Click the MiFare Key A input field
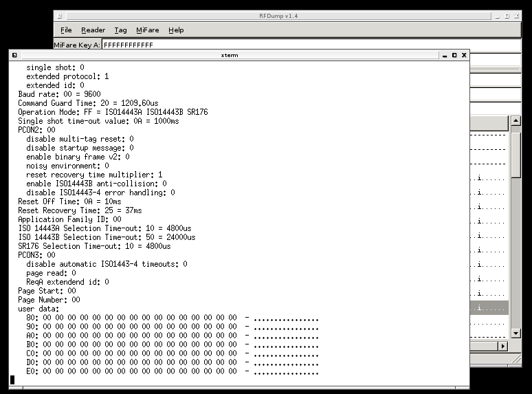Image resolution: width=532 pixels, height=394 pixels. click(311, 45)
